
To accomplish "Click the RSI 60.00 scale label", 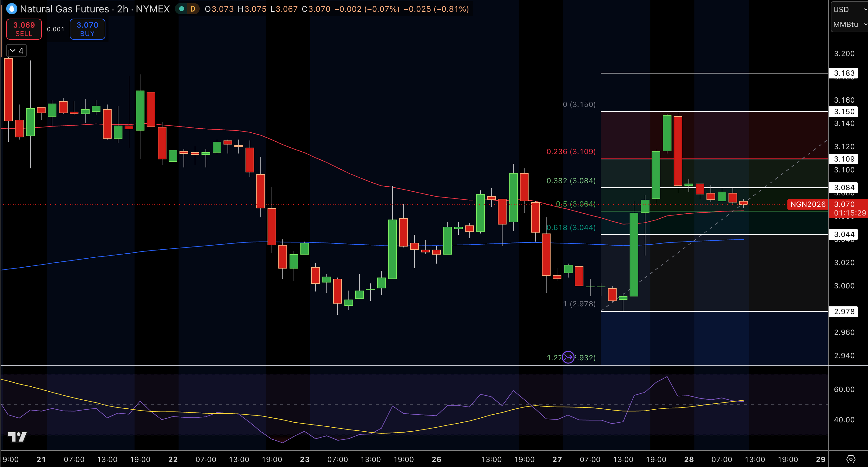I will (x=844, y=389).
